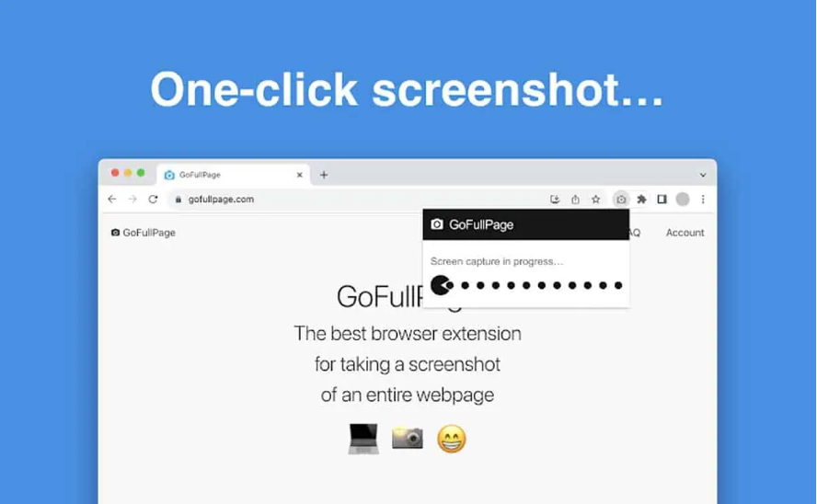Expand the tab search chevron
817x504 pixels.
coord(703,175)
